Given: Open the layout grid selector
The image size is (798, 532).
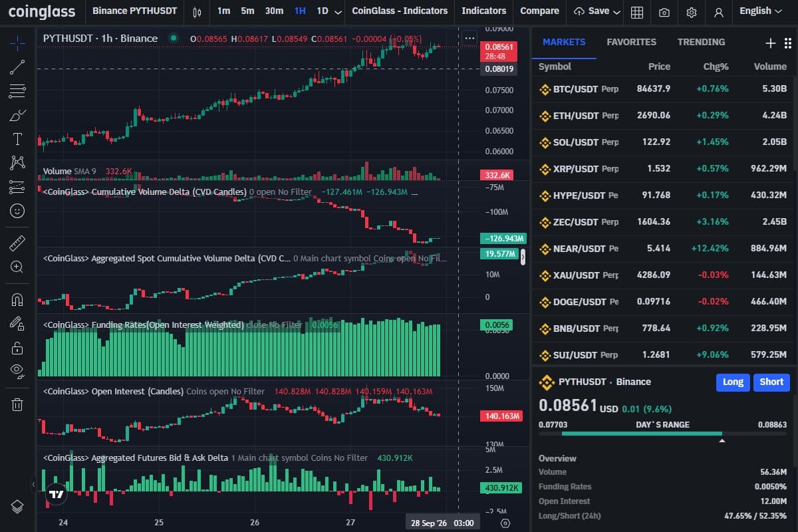Looking at the screenshot, I should [x=636, y=11].
